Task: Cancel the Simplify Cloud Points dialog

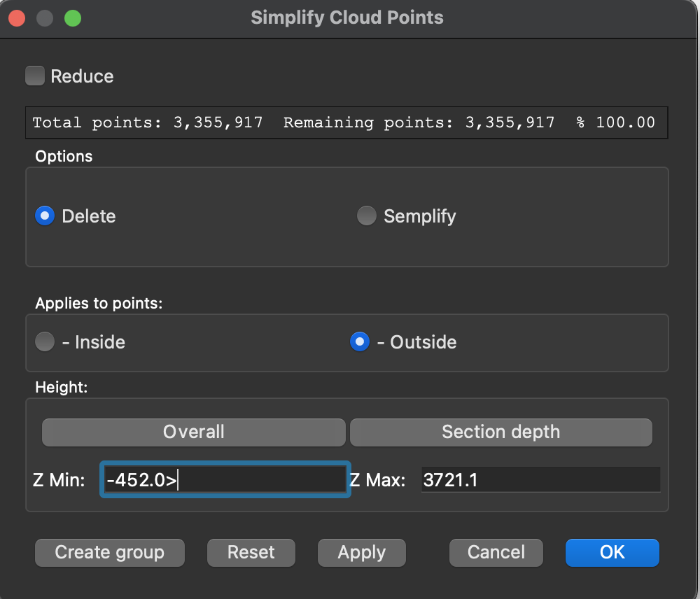Action: tap(496, 552)
